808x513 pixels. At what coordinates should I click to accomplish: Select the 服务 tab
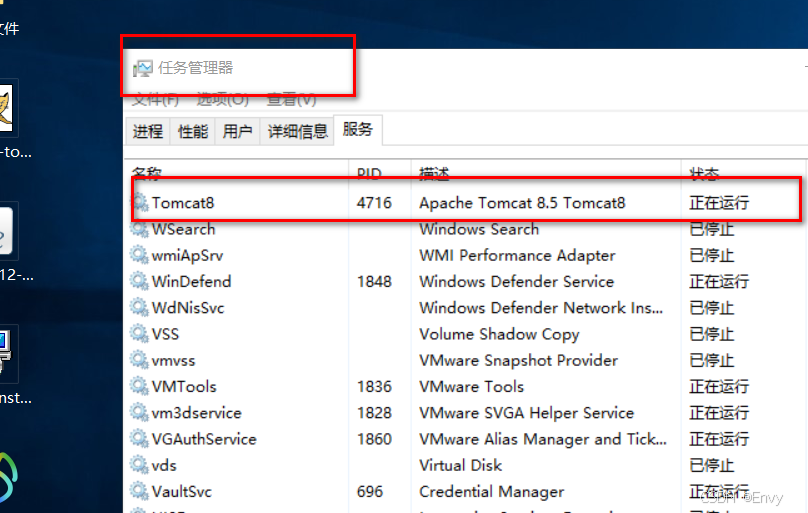click(x=358, y=129)
